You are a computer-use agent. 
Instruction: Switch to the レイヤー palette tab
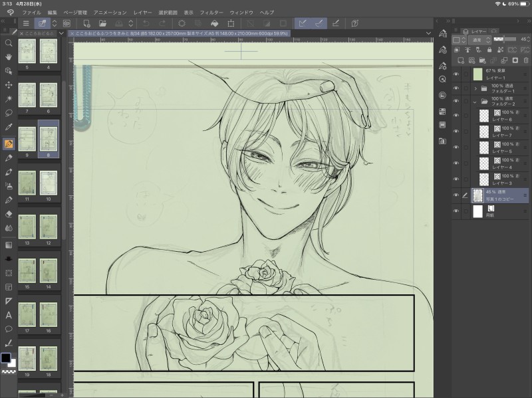(475, 31)
